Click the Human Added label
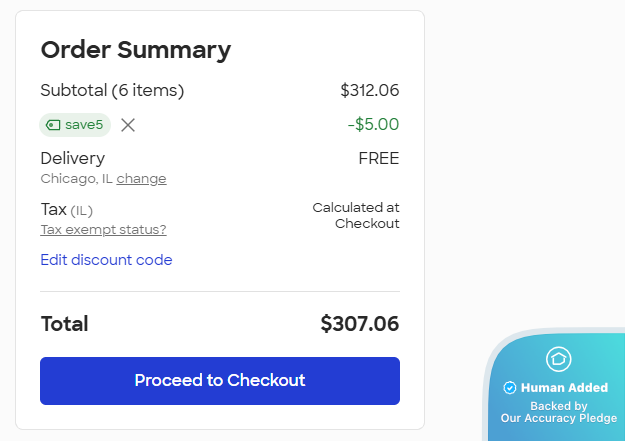The width and height of the screenshot is (625, 441). tap(564, 388)
